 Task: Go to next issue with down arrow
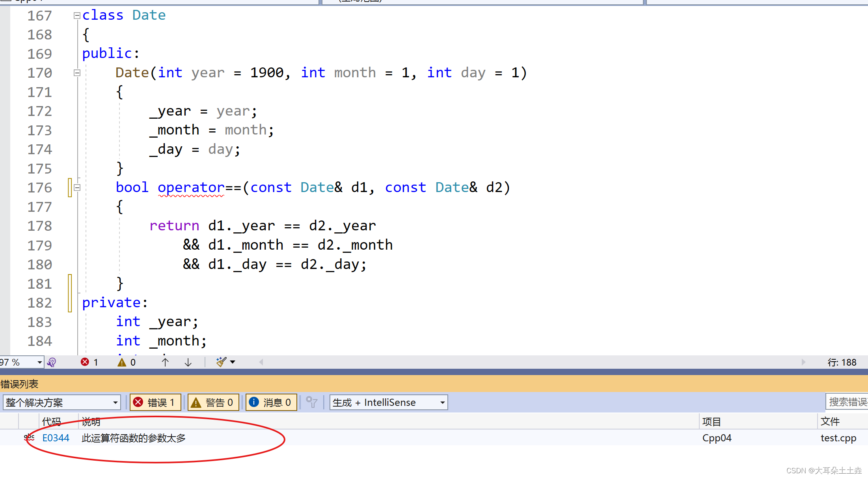point(188,362)
